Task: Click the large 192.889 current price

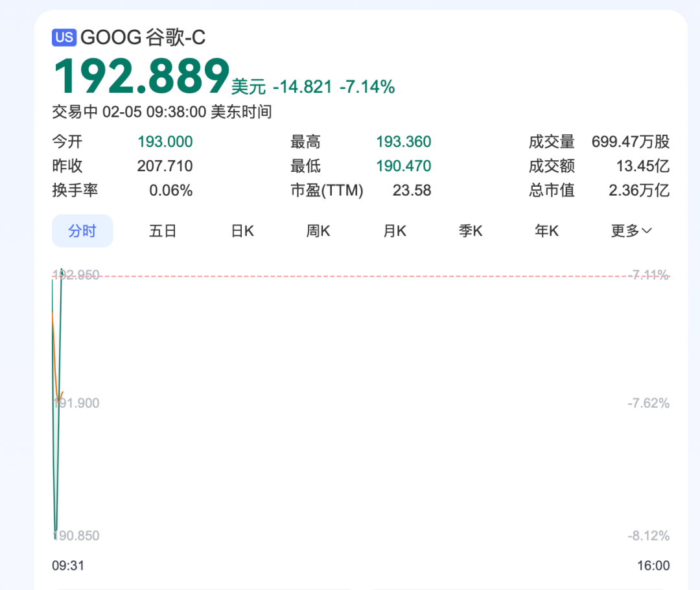Action: coord(141,77)
